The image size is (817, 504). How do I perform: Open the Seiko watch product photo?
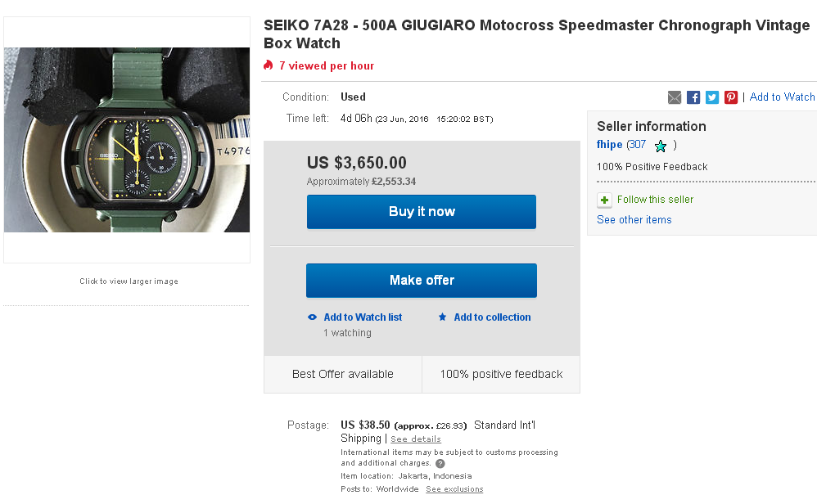(127, 140)
